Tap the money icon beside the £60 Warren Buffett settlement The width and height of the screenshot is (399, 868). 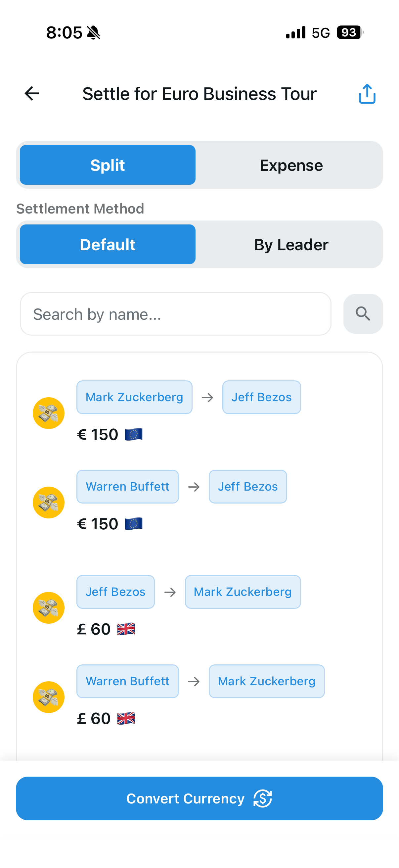click(x=49, y=697)
